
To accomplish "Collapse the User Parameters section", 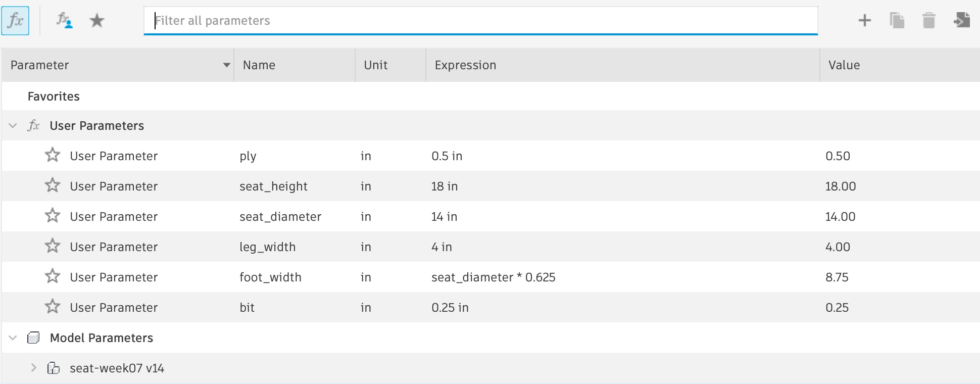I will pyautogui.click(x=12, y=125).
